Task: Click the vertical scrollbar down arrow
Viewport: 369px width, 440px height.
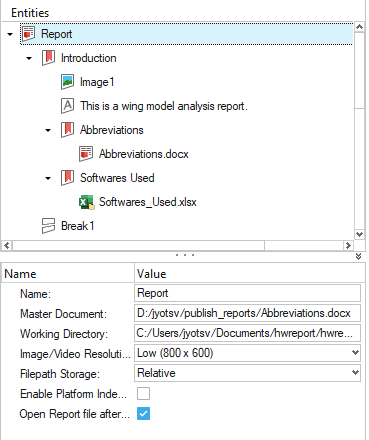Action: (x=359, y=234)
